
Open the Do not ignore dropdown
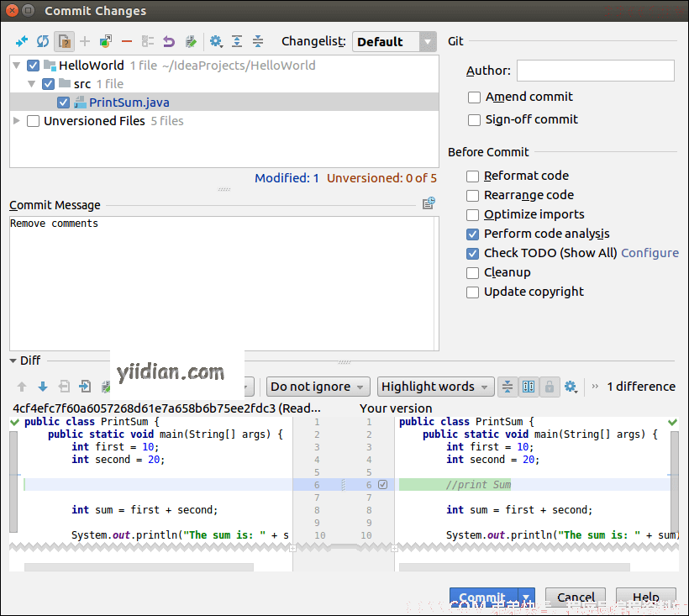318,387
